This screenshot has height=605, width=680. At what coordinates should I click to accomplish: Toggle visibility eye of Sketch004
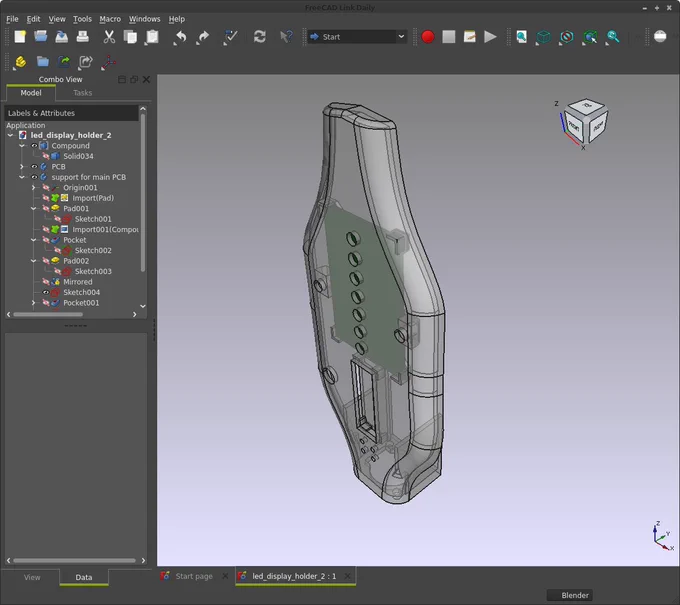(x=46, y=292)
